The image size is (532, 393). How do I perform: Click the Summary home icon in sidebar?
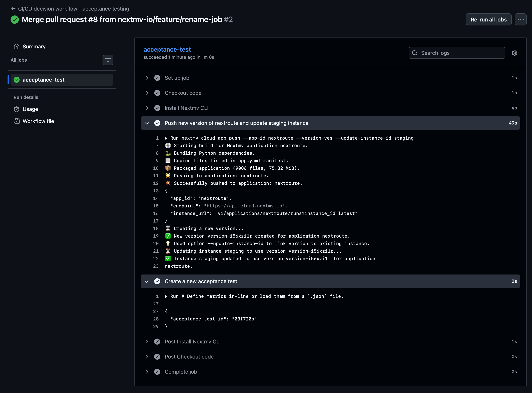[17, 46]
